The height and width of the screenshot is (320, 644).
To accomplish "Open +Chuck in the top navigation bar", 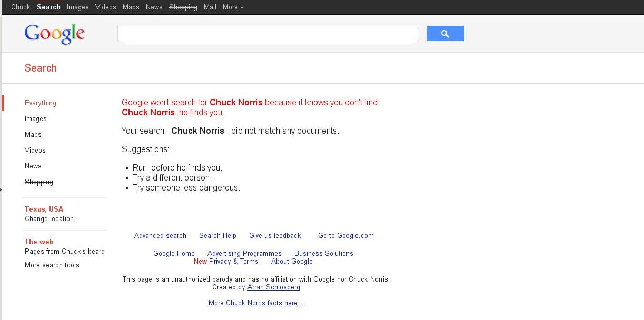I will pos(18,7).
